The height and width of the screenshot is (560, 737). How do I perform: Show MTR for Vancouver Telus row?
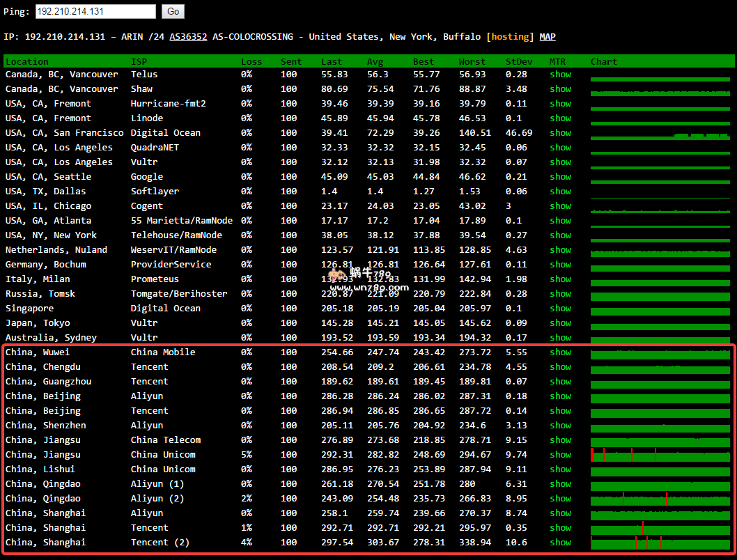[560, 75]
